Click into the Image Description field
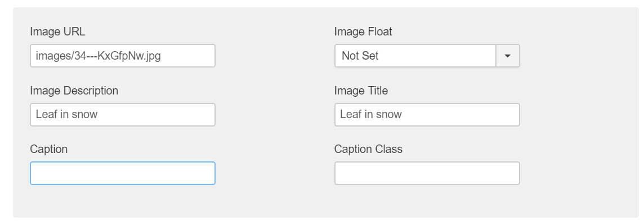The image size is (644, 221). (123, 114)
